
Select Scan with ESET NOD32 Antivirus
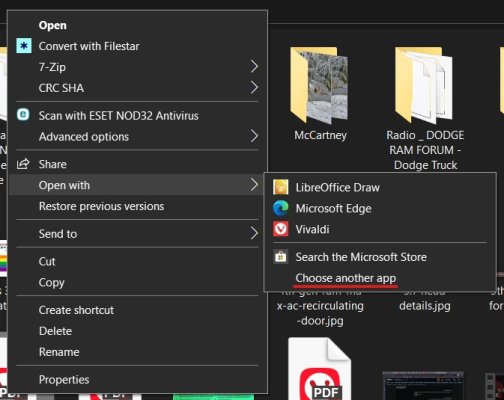137,116
